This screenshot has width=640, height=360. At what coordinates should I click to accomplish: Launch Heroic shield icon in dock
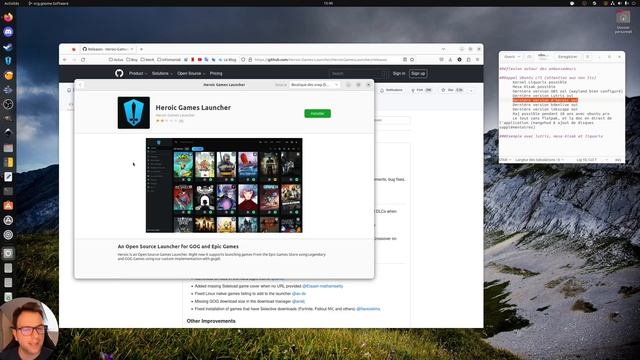[8, 61]
